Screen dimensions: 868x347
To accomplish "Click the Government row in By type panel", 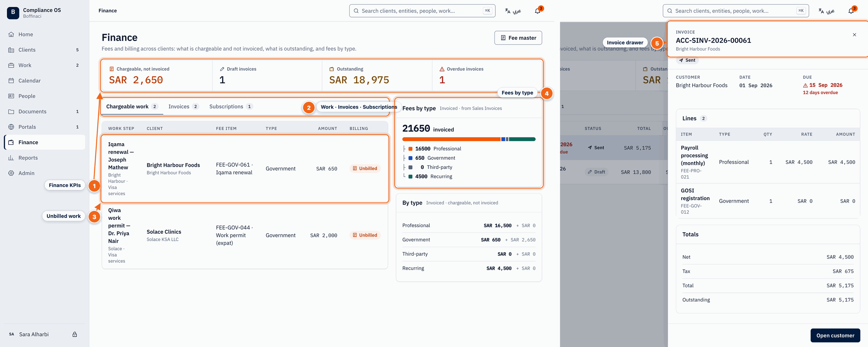I will click(x=469, y=240).
